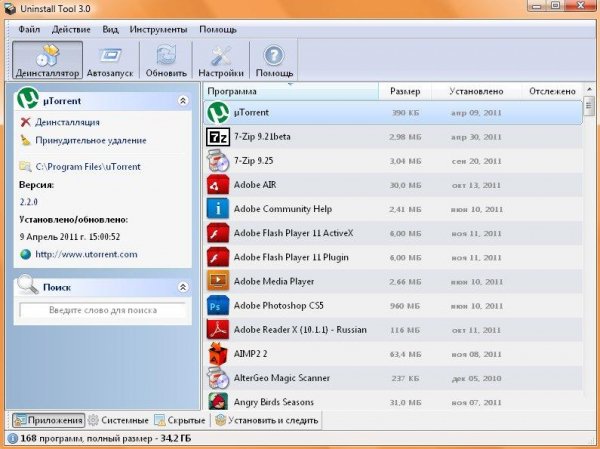Image resolution: width=600 pixels, height=449 pixels.
Task: Sort by the Установлено column header
Action: (476, 91)
